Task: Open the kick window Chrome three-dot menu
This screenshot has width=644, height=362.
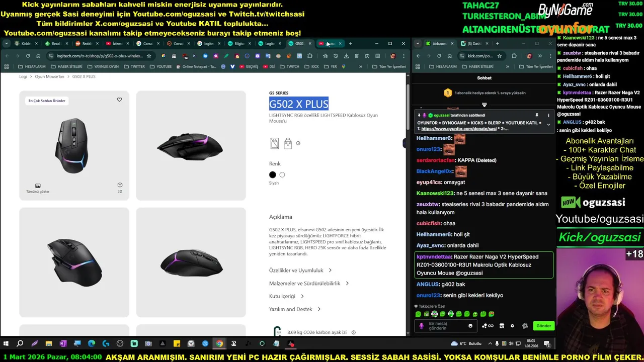Action: pos(550,56)
